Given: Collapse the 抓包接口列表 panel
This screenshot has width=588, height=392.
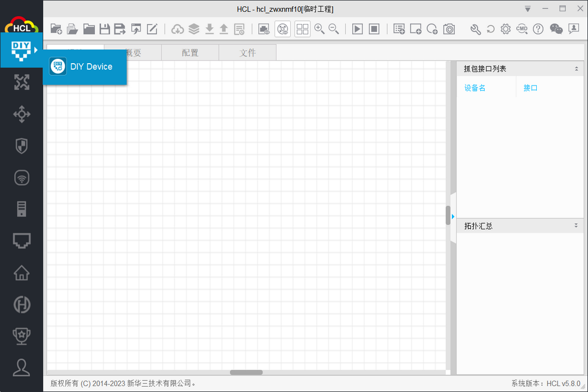Looking at the screenshot, I should (575, 68).
